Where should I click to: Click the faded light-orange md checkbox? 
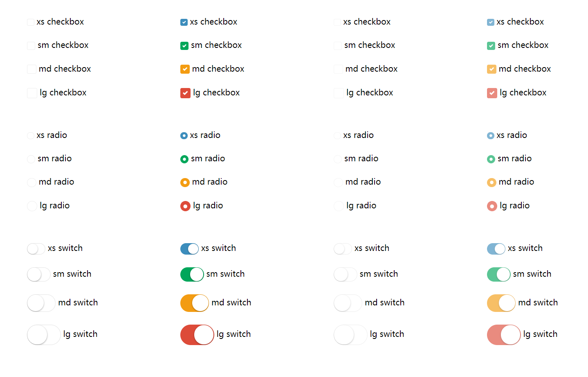click(x=491, y=69)
